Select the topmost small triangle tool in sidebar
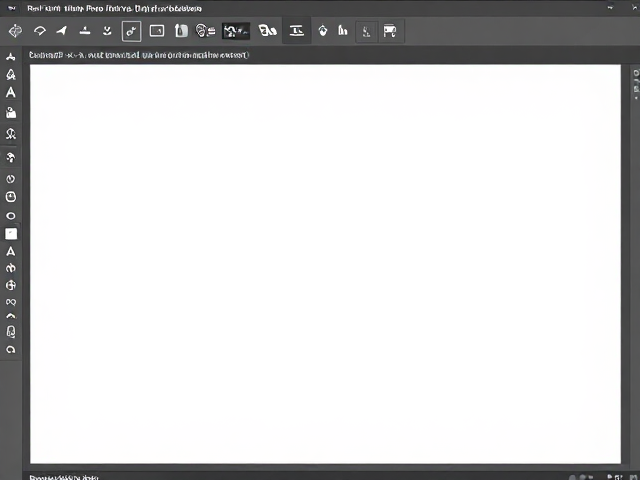Image resolution: width=640 pixels, height=480 pixels. pos(11,57)
